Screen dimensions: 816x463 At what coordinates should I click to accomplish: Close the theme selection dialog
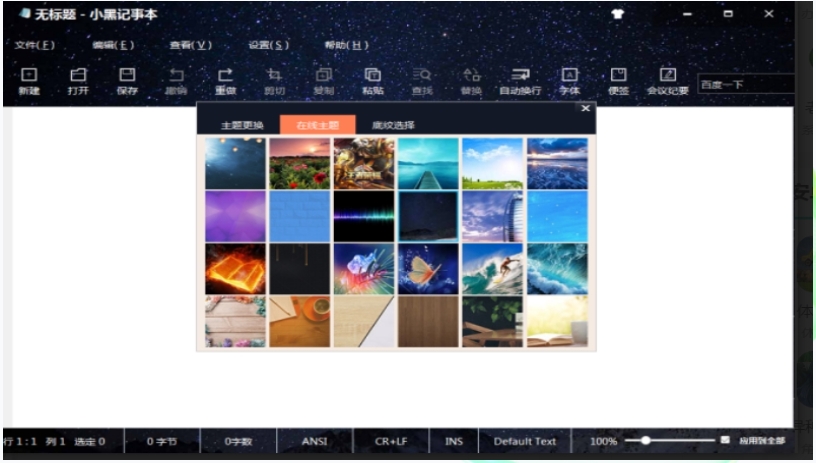(x=585, y=108)
